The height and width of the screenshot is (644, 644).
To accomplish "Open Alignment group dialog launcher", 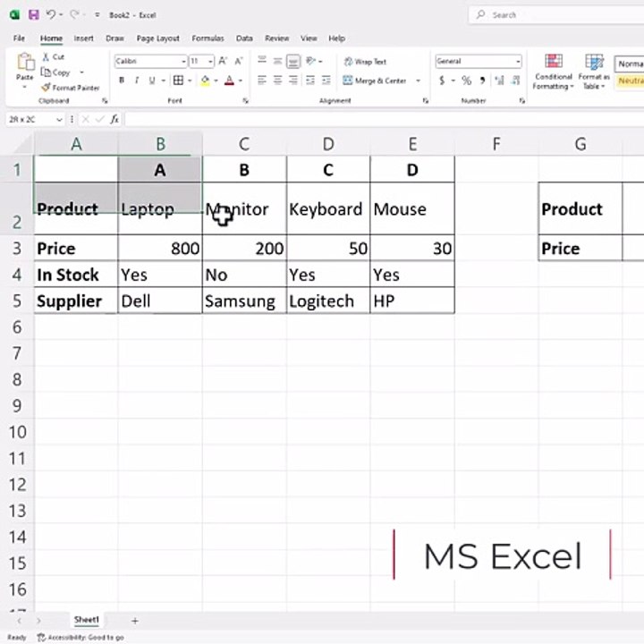I will click(x=426, y=100).
